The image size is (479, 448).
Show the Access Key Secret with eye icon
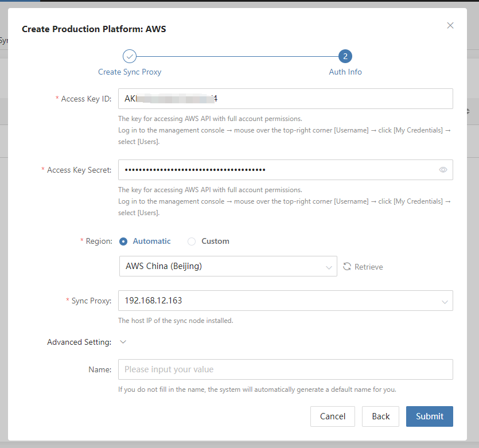(x=443, y=170)
